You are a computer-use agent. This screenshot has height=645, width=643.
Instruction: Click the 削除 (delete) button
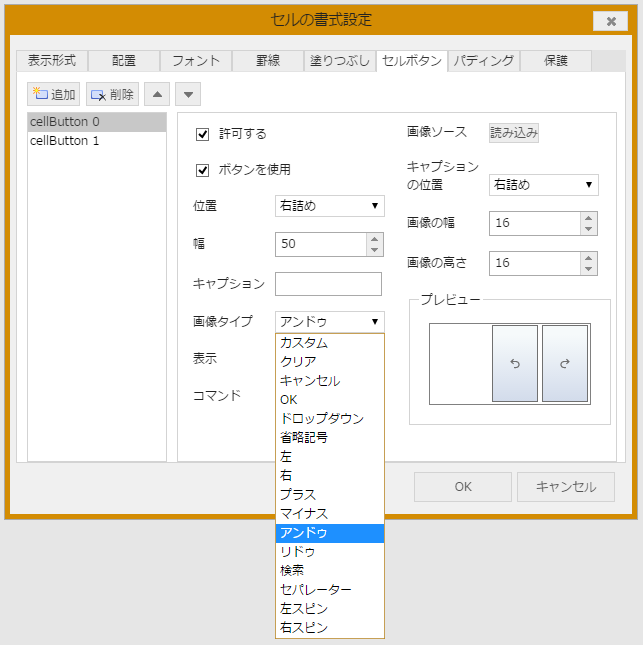click(x=112, y=94)
